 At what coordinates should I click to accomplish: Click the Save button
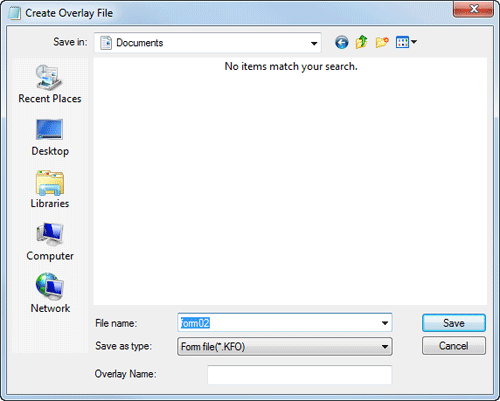(454, 323)
